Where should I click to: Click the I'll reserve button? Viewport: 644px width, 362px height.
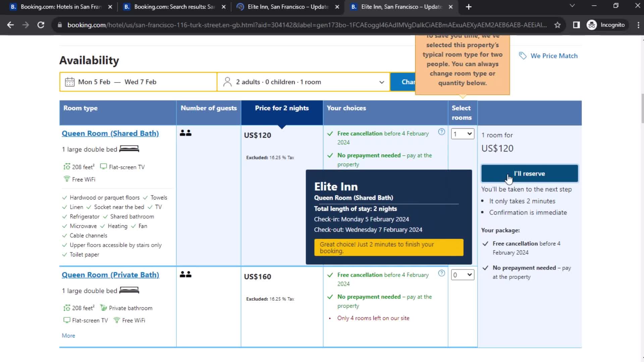tap(530, 173)
